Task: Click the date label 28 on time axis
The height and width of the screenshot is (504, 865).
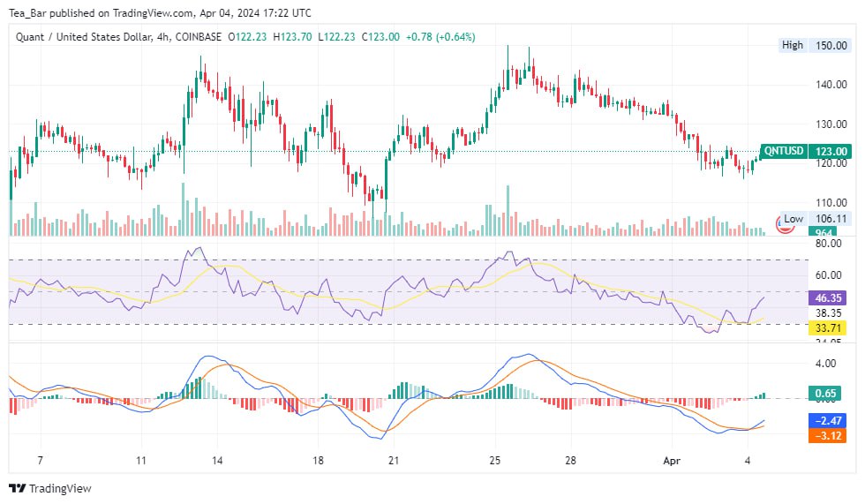Action: point(570,461)
